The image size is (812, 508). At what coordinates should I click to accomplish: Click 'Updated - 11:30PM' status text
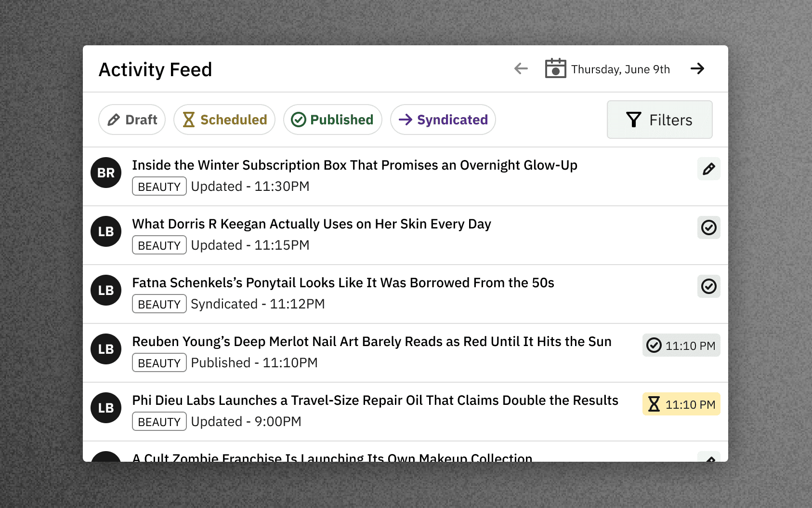coord(250,187)
